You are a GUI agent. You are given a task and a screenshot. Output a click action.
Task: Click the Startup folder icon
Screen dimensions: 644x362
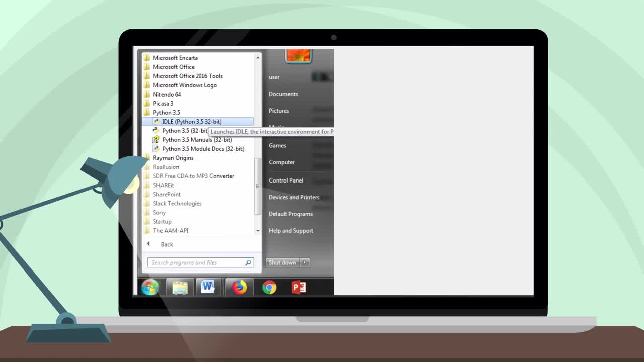click(147, 221)
